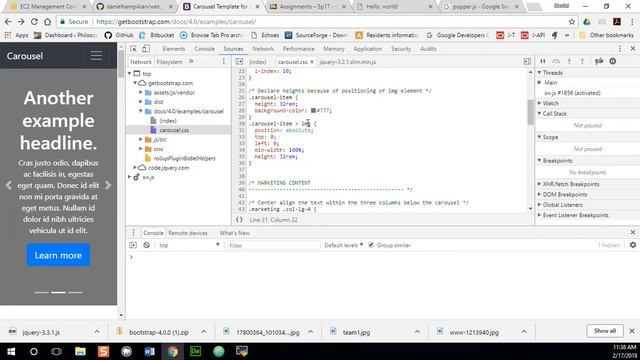Open File Explorer from taskbar
This screenshot has width=640, height=360.
80,351
